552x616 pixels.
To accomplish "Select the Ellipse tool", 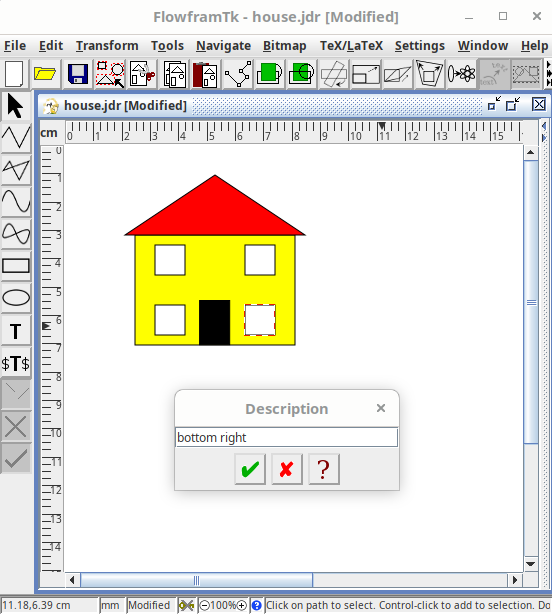I will pos(16,298).
